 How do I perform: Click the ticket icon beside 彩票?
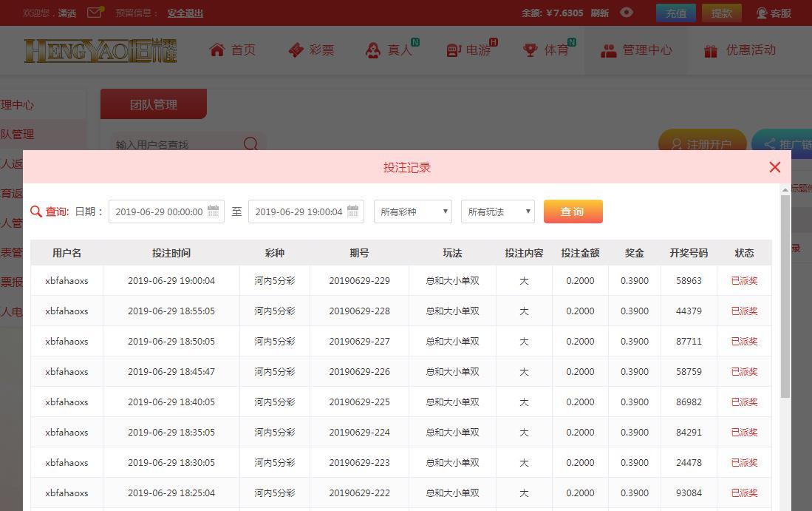tap(296, 50)
